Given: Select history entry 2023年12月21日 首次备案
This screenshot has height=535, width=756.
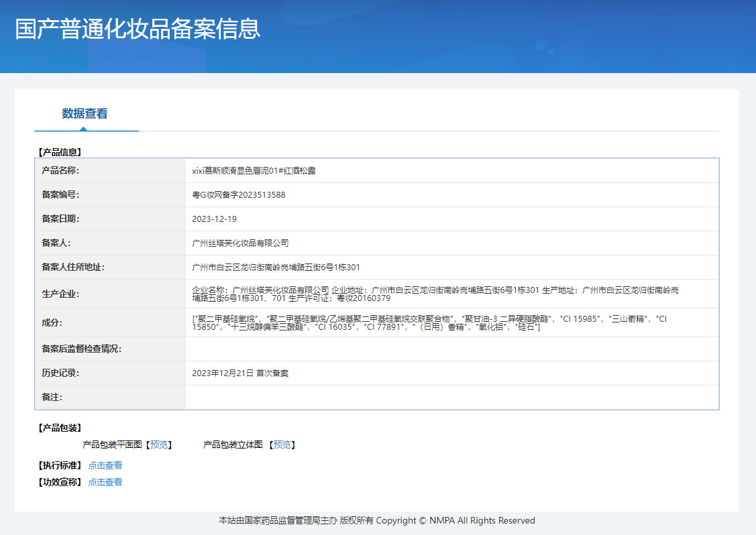Looking at the screenshot, I should tap(240, 373).
